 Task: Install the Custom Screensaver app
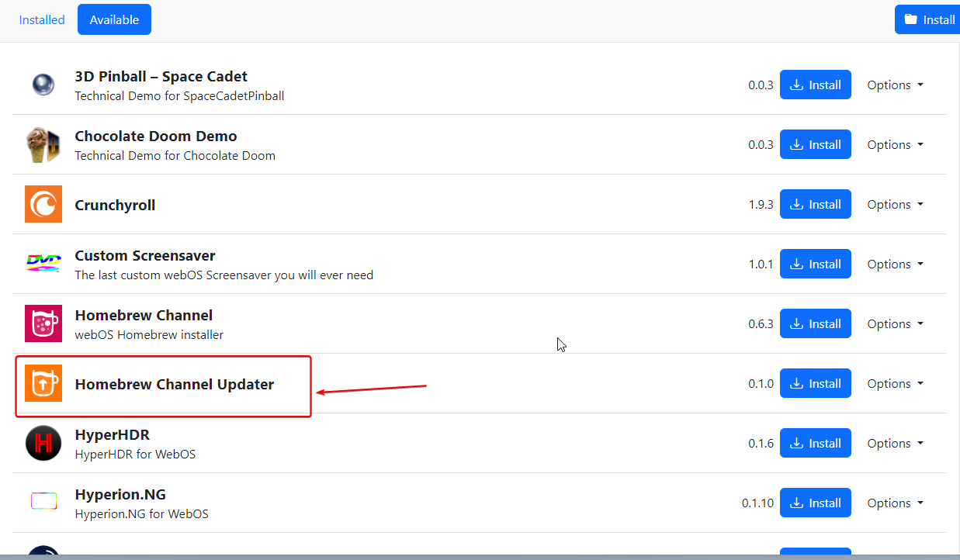click(815, 264)
